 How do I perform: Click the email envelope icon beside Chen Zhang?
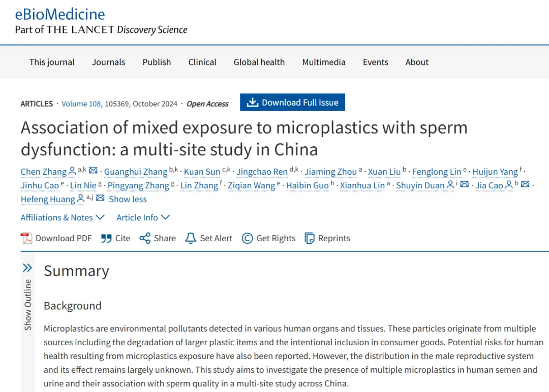click(94, 172)
